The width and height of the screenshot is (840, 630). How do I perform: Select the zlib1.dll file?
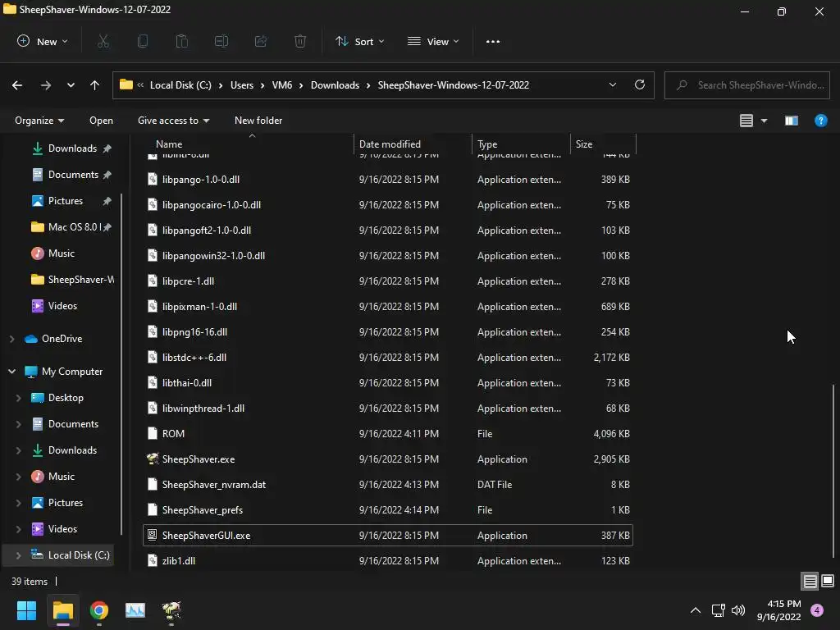click(388, 560)
